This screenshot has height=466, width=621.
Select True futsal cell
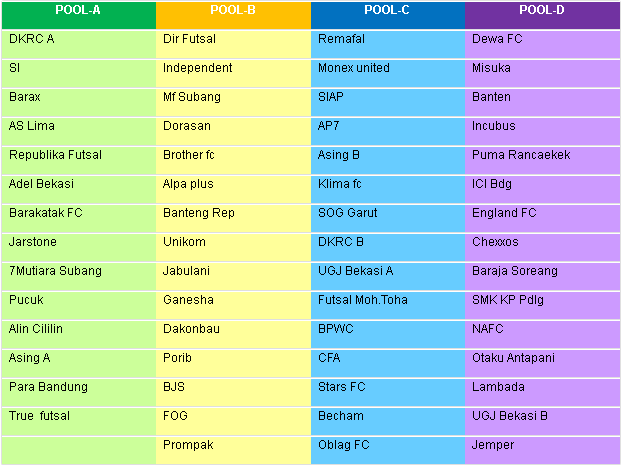[x=39, y=416]
